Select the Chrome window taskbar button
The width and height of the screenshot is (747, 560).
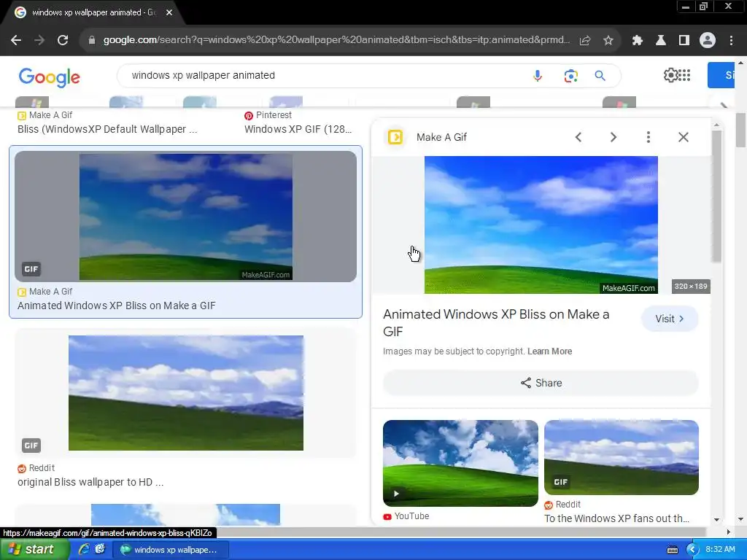(x=171, y=550)
